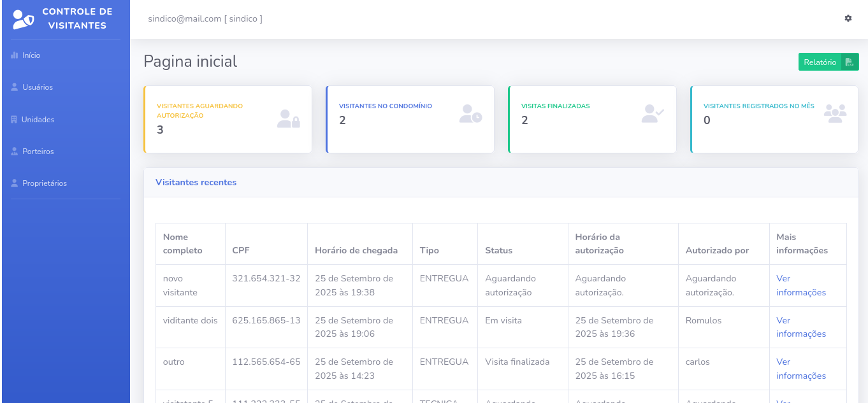
Task: Click the Visitantes recentes panel header
Action: [196, 183]
